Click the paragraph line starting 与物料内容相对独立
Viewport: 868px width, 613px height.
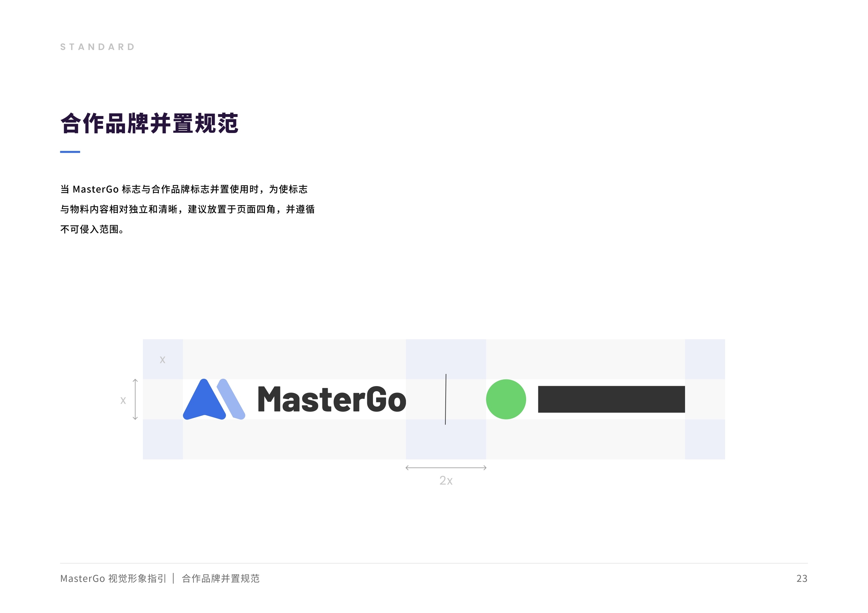coord(187,209)
